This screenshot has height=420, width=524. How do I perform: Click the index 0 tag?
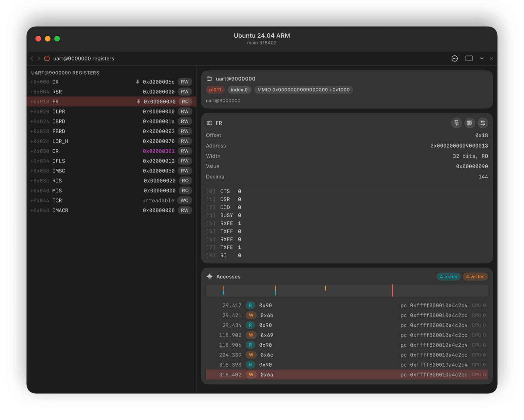(239, 90)
